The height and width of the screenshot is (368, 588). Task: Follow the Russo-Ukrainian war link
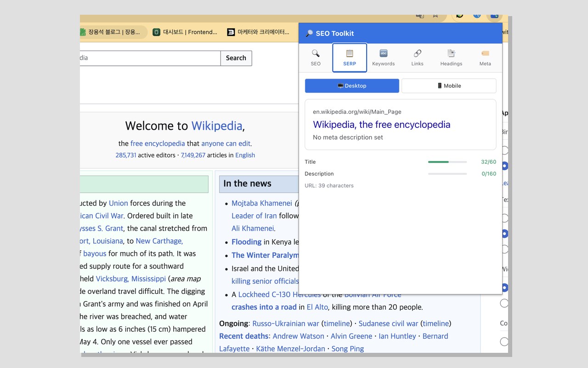286,323
